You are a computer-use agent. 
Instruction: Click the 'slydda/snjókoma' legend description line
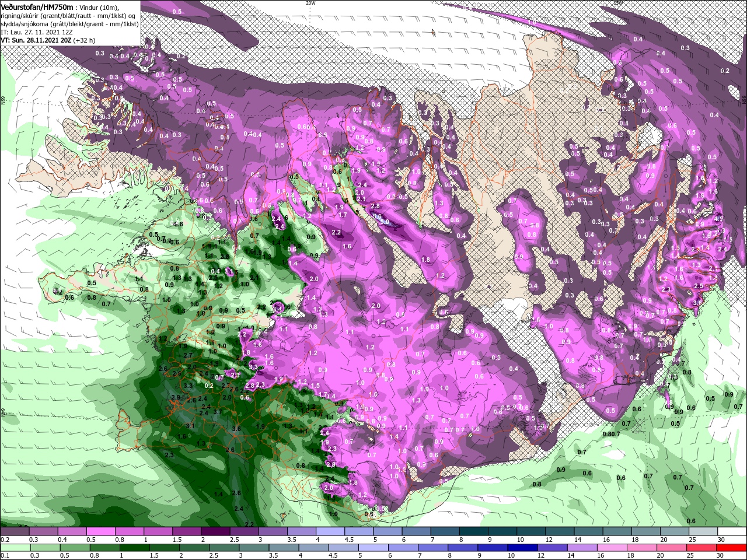[x=69, y=24]
